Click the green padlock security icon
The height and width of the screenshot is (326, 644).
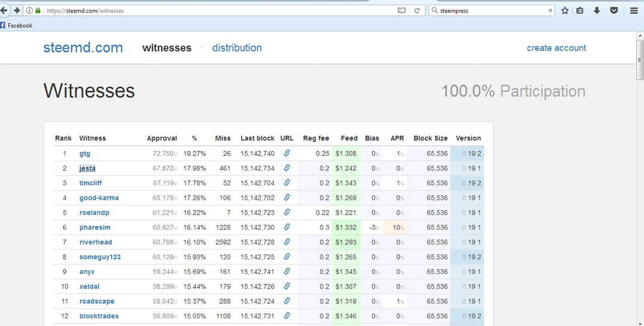click(x=38, y=11)
